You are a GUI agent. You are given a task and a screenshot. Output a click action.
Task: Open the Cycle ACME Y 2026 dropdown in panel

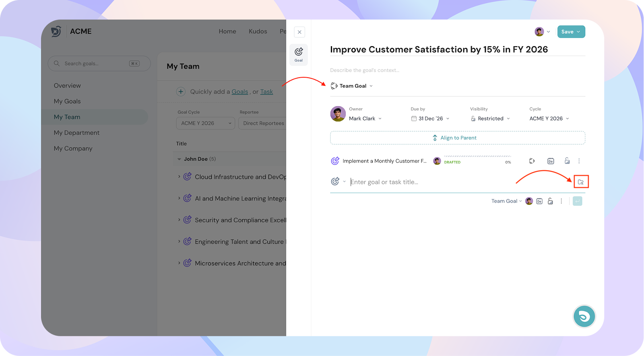(x=549, y=119)
